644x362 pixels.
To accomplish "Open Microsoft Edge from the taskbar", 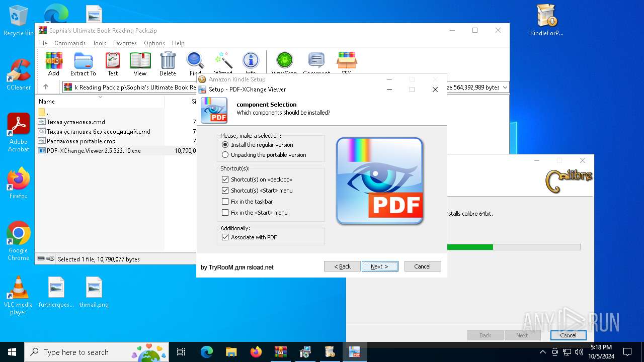I will tap(207, 352).
